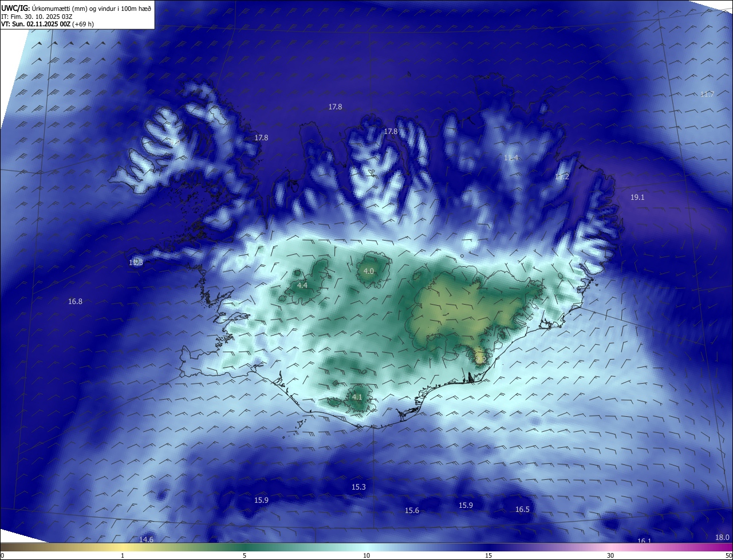Click the 16.1 value label
Screen dimensions: 733x560
[644, 541]
